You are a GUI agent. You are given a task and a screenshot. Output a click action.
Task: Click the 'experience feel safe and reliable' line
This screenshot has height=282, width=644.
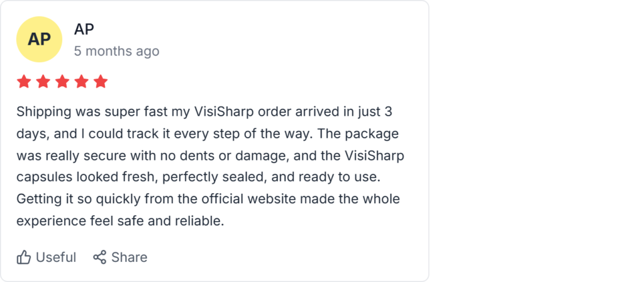(x=121, y=221)
